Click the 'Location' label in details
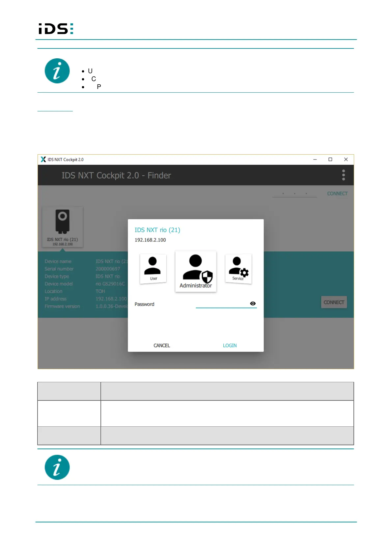 pyautogui.click(x=54, y=291)
